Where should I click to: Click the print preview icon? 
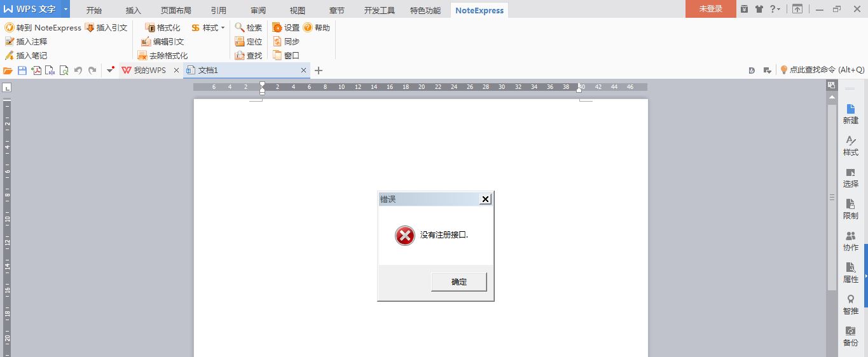coord(64,71)
